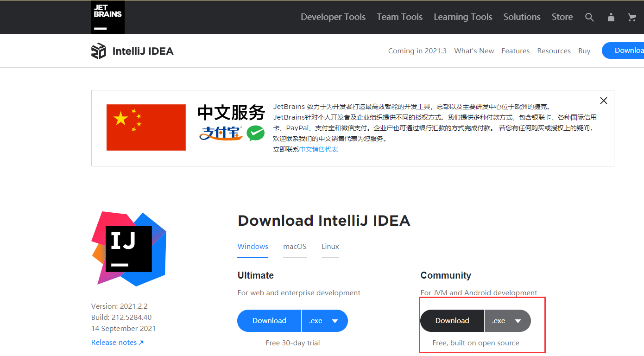Open Coming in 2021.3 page

417,51
